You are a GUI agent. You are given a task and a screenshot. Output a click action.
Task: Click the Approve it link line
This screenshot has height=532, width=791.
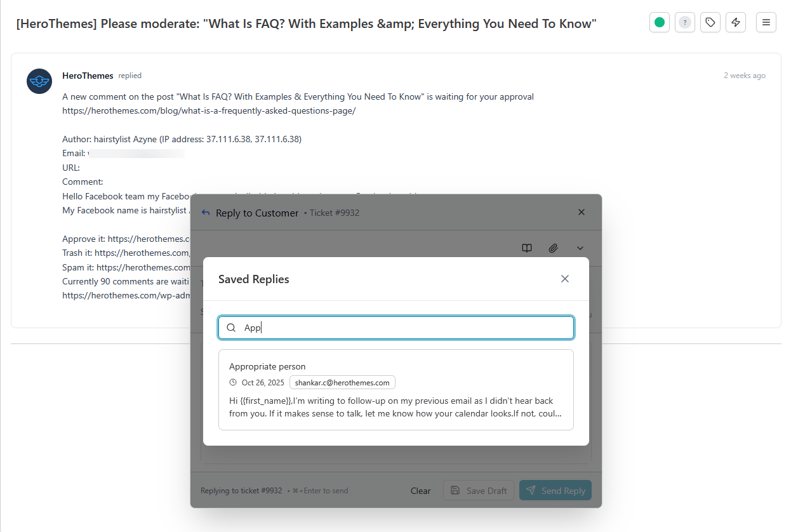[126, 239]
